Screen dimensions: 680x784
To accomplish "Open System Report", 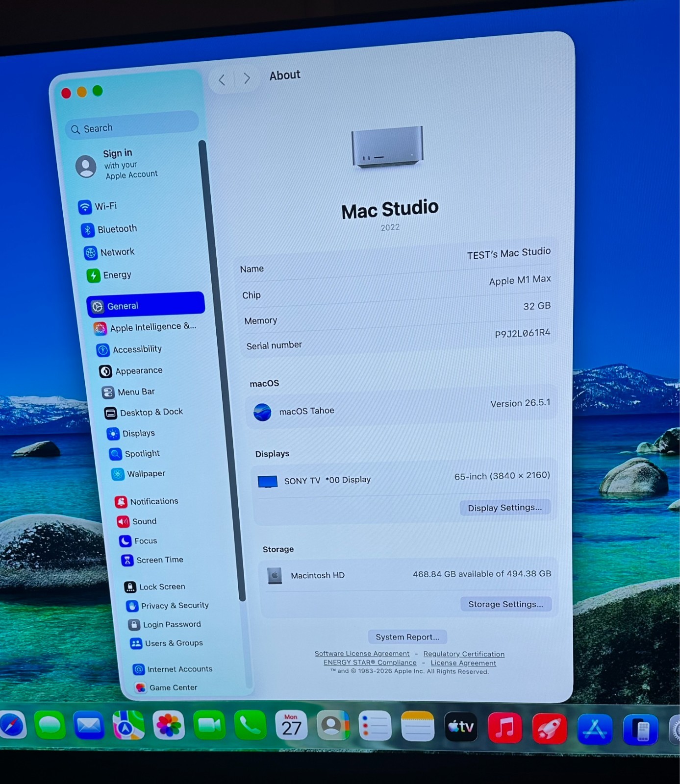I will point(407,637).
